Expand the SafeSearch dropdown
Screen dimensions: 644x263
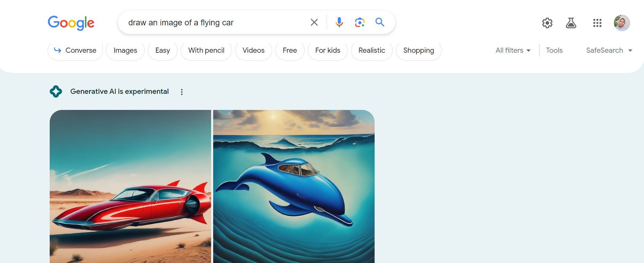[x=609, y=50]
